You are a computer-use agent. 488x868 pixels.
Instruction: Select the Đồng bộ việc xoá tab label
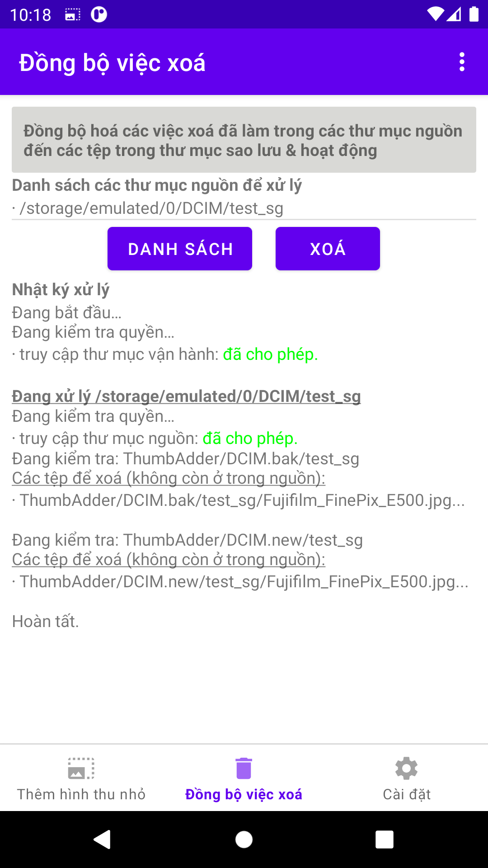coord(244,794)
